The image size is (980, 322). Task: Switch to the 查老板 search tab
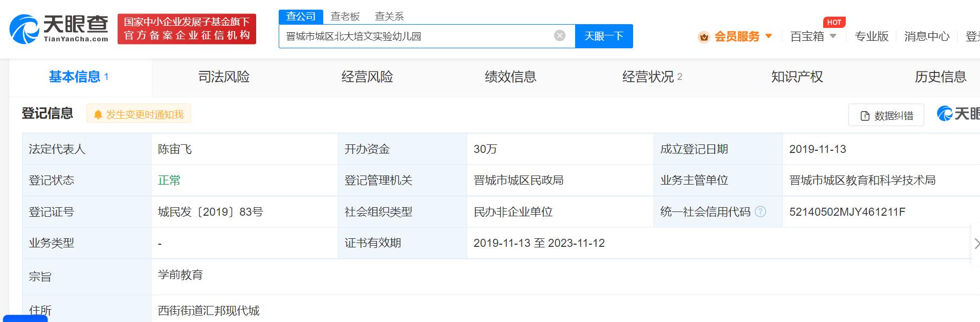[x=345, y=17]
